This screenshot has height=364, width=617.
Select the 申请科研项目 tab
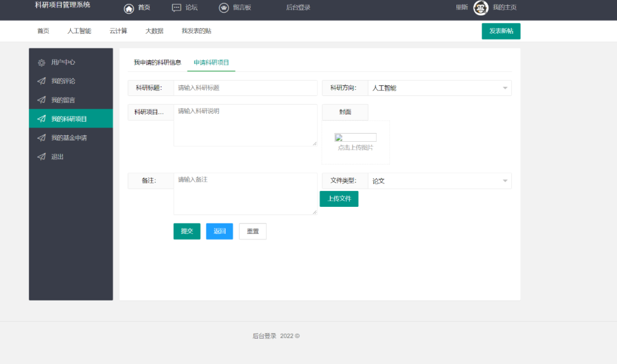[x=211, y=62]
